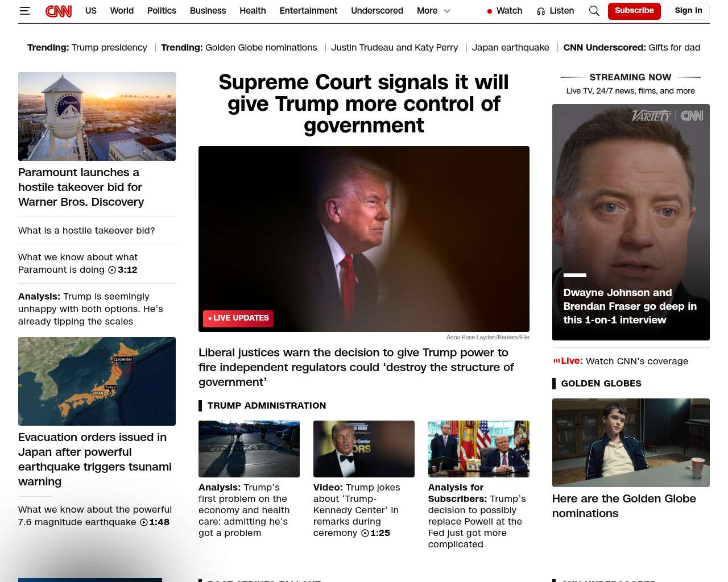
Task: Click the play icon beside 1:25
Action: point(365,533)
